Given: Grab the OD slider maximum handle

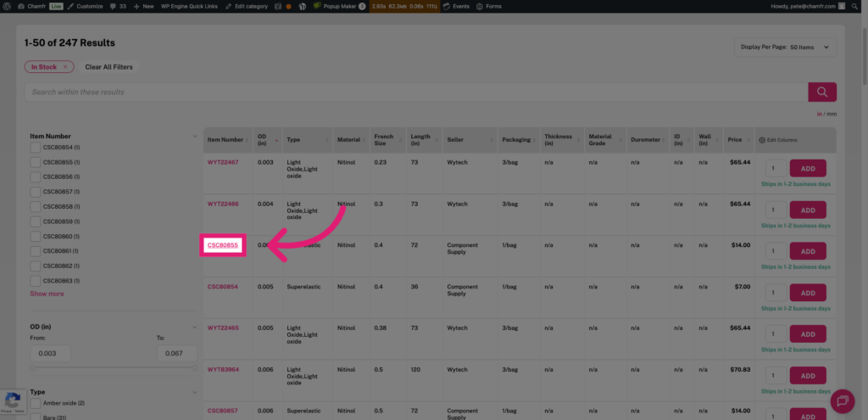Looking at the screenshot, I should click(x=194, y=368).
